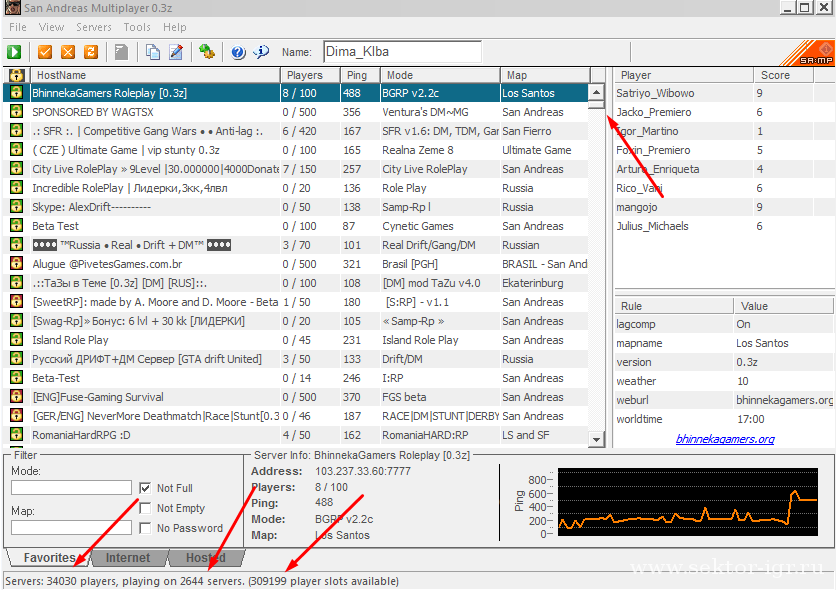Open the Servers menu

coord(94,27)
